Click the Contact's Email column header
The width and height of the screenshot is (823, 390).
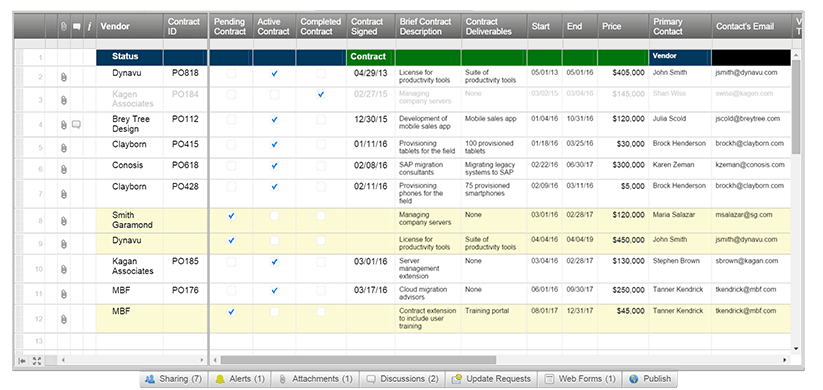751,27
